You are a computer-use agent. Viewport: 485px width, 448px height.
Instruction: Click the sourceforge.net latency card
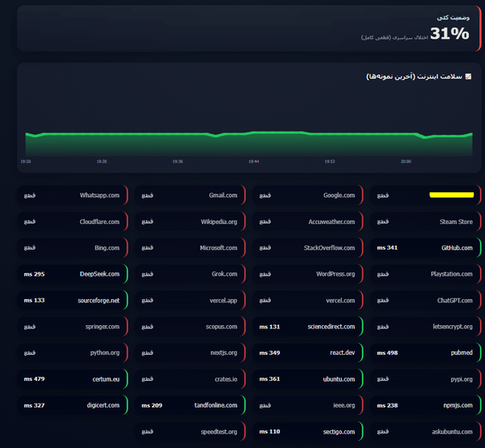tap(73, 301)
